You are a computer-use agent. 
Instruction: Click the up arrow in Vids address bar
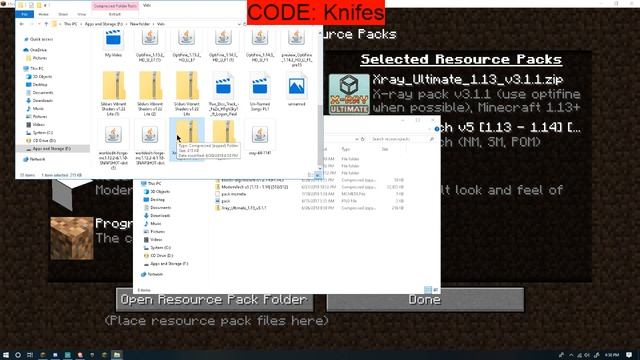click(x=46, y=24)
